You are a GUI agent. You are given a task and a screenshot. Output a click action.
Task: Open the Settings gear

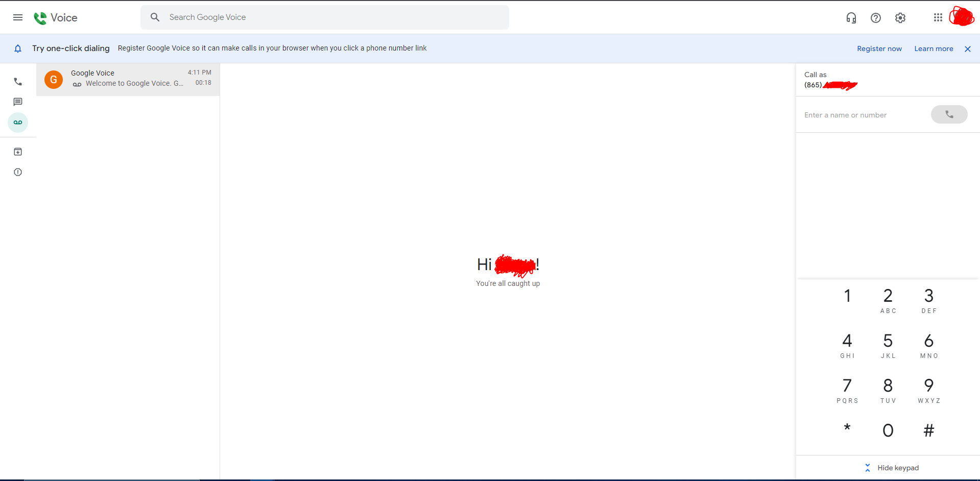[900, 18]
